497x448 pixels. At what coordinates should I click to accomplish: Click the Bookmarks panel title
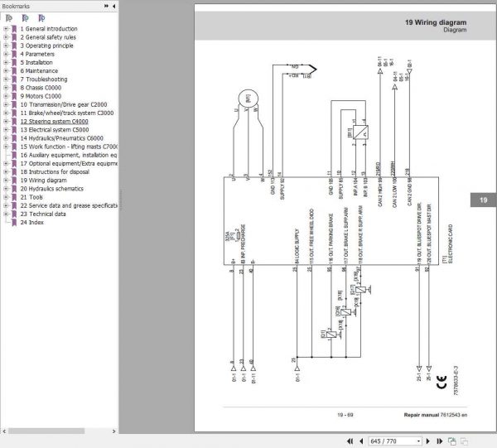pyautogui.click(x=16, y=6)
